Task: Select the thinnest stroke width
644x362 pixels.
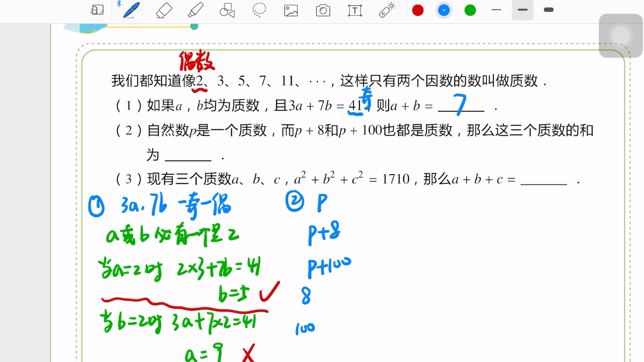Action: point(496,9)
